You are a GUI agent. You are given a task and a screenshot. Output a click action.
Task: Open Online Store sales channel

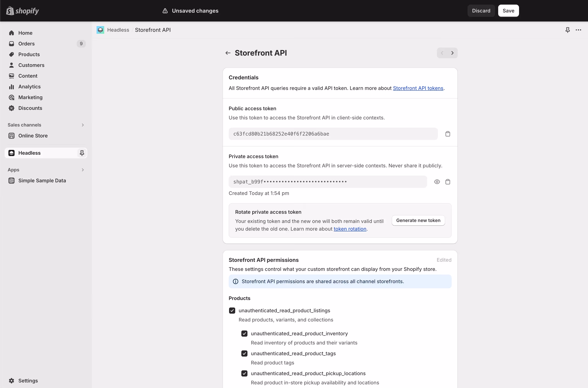[46, 136]
